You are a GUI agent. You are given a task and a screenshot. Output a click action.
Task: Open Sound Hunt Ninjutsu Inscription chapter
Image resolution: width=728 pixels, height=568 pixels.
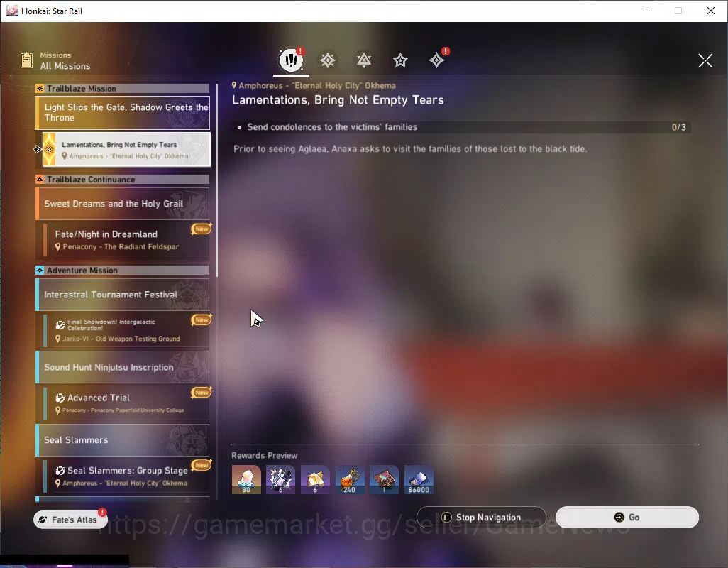(123, 367)
